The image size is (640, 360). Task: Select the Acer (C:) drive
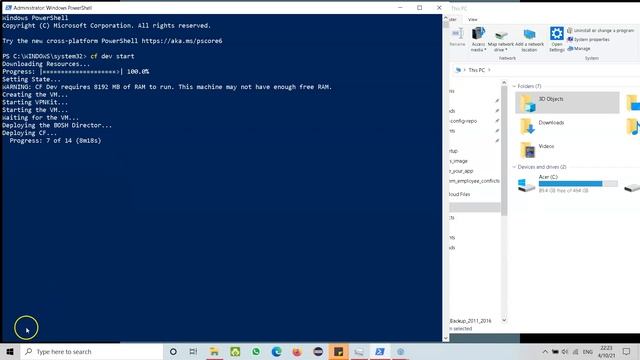pyautogui.click(x=567, y=184)
